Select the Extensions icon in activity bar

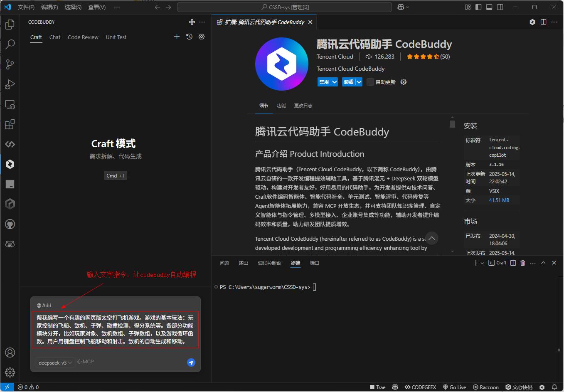point(10,124)
